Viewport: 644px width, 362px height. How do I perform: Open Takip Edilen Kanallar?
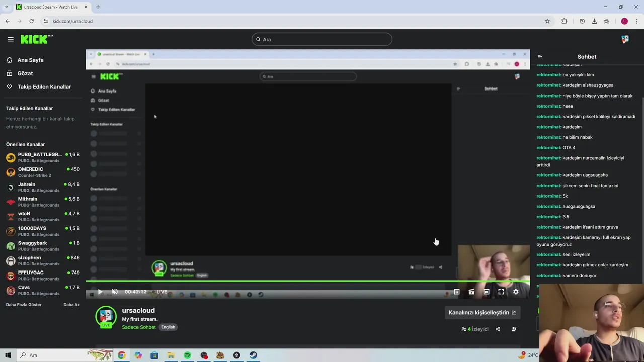pyautogui.click(x=44, y=87)
